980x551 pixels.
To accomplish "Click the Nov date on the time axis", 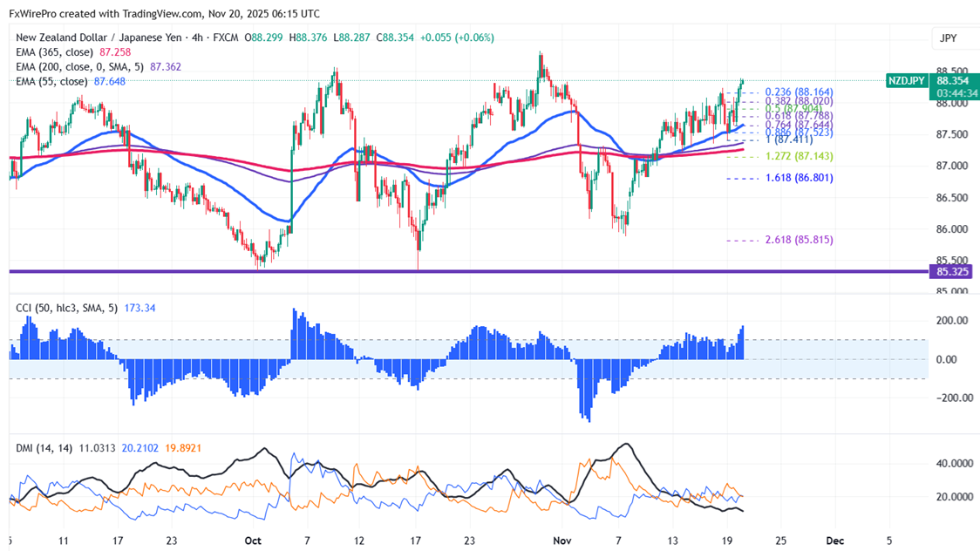I will click(x=562, y=541).
